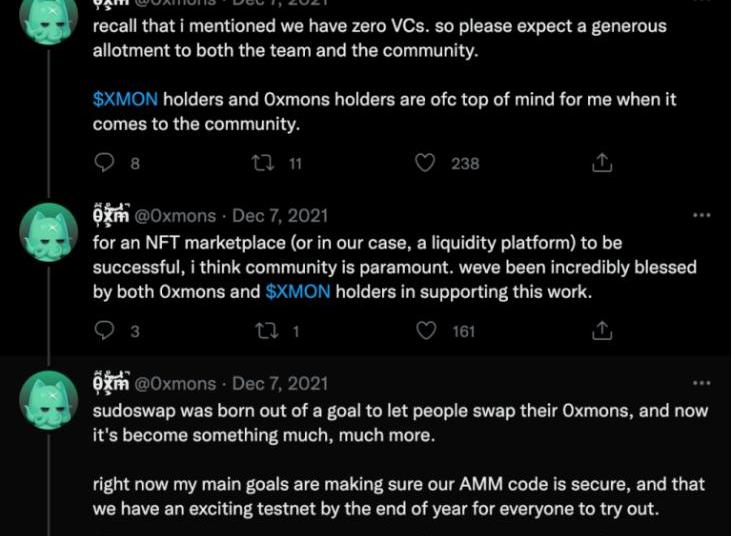Image resolution: width=732 pixels, height=536 pixels.
Task: Open @0xmons handle on NFT marketplace tweet
Action: pos(175,216)
